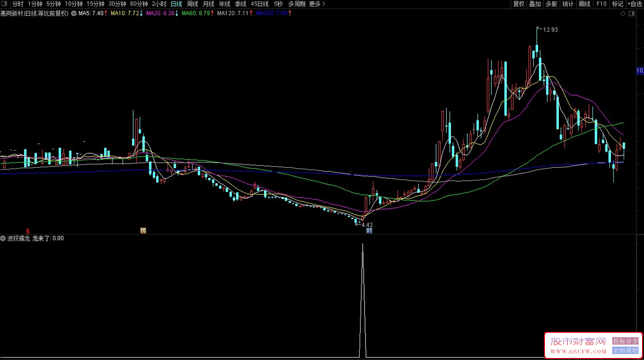Click the blue price tag on right axis
Screen dimensions: 644x360
point(640,71)
